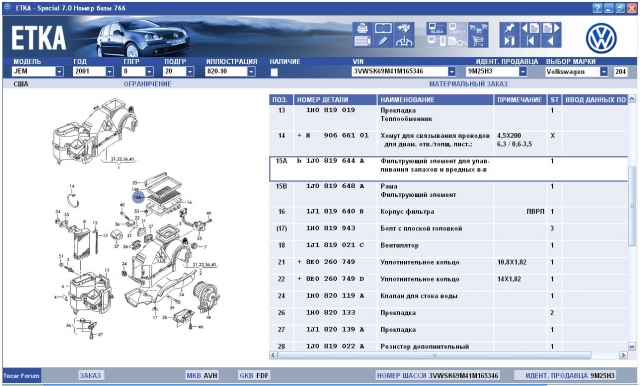The width and height of the screenshot is (640, 386).
Task: Click the pushpin icon
Action: coord(509,28)
